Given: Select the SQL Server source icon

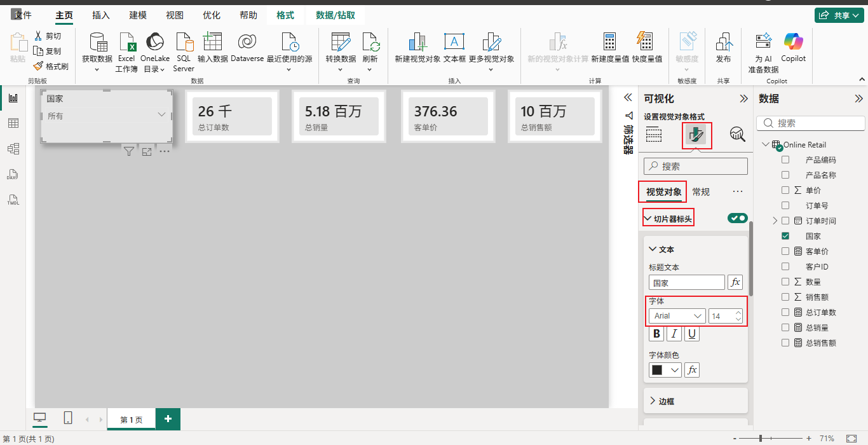Looking at the screenshot, I should (x=184, y=43).
